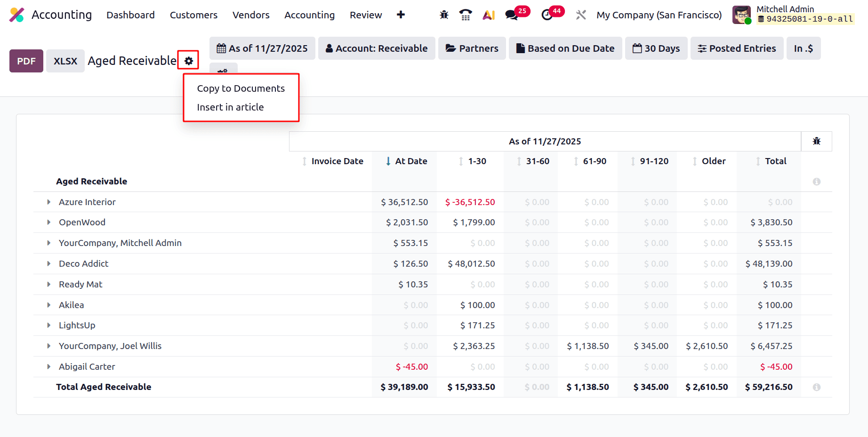Click Mitchell Admin user avatar

(x=742, y=15)
